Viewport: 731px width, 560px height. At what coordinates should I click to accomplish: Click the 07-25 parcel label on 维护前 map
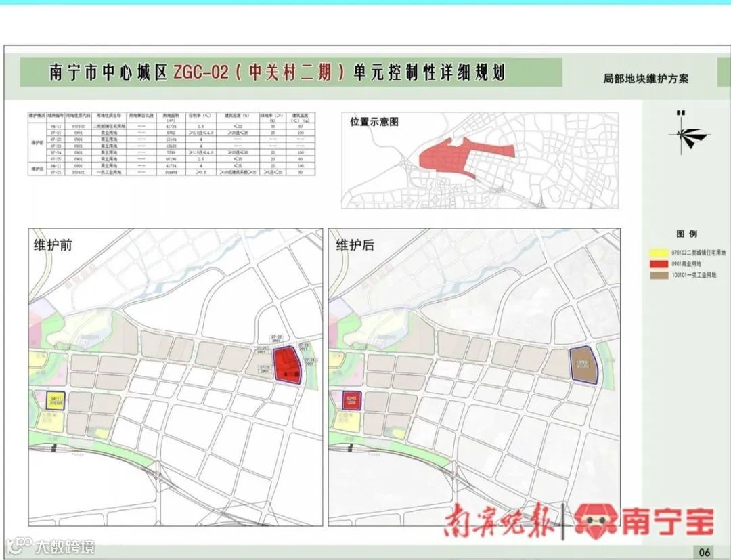pos(265,369)
